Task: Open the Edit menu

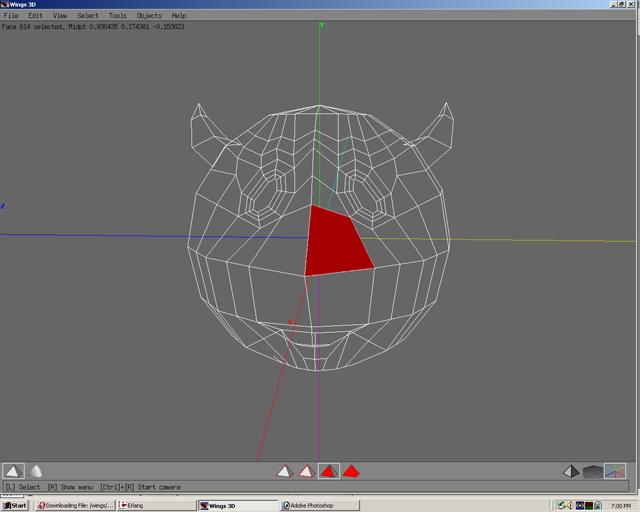Action: pos(36,16)
